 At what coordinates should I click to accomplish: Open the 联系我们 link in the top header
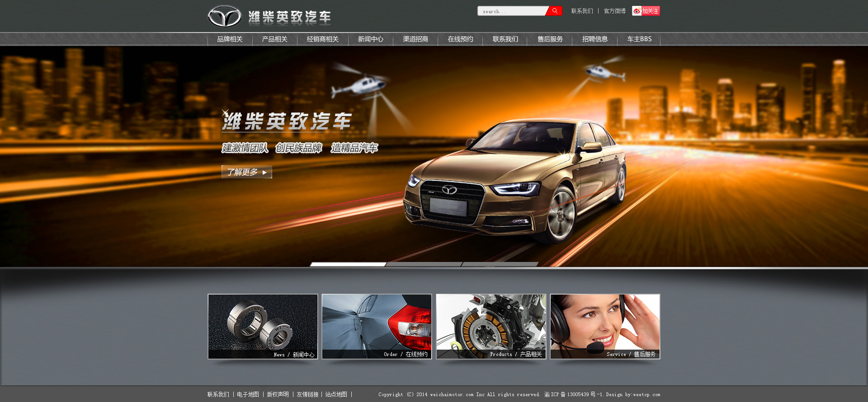pyautogui.click(x=582, y=11)
